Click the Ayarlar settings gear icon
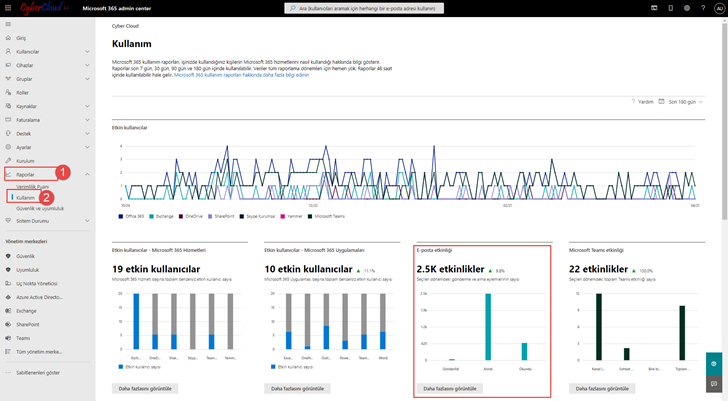The height and width of the screenshot is (401, 728). click(x=8, y=147)
